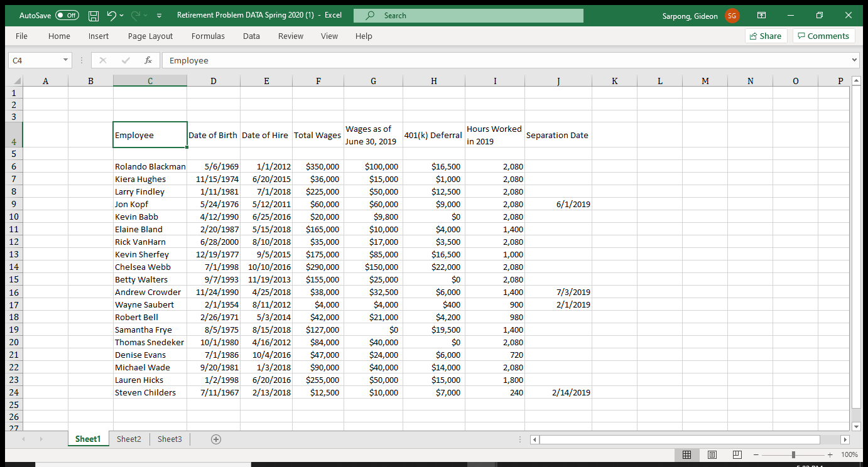
Task: Click the Undo arrow icon
Action: tap(111, 15)
